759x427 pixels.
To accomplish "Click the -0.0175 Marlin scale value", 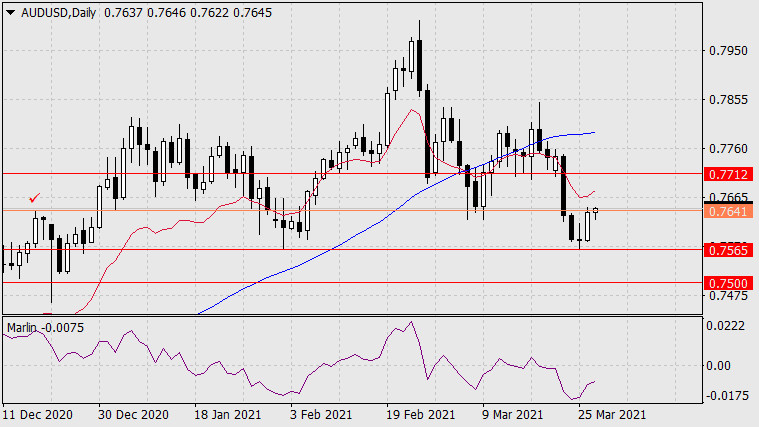I will pyautogui.click(x=728, y=396).
